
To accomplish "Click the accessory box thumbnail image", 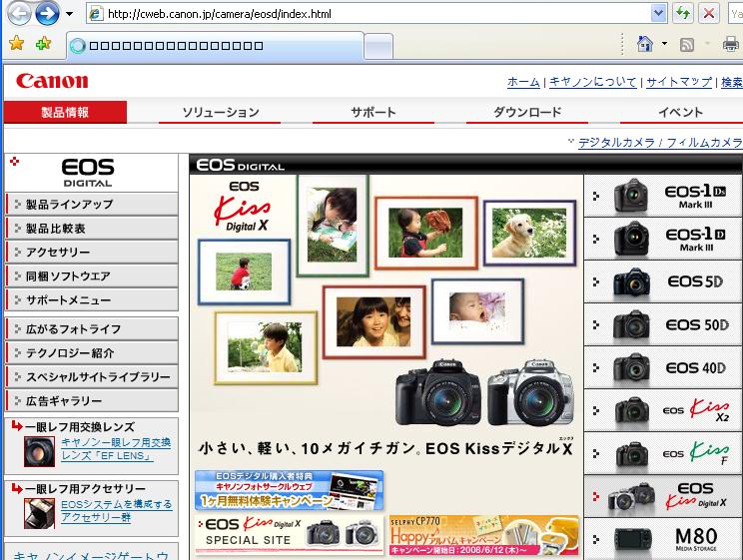I will click(x=39, y=513).
